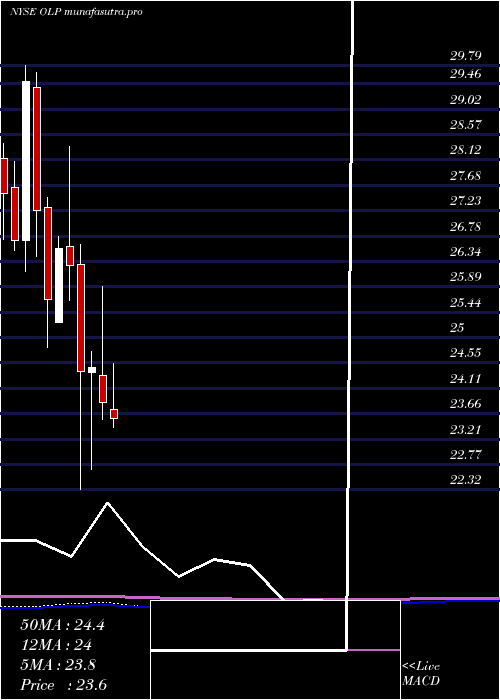Click the small white candlestick near 24.55
Screen dimensions: 500x700
[92, 370]
